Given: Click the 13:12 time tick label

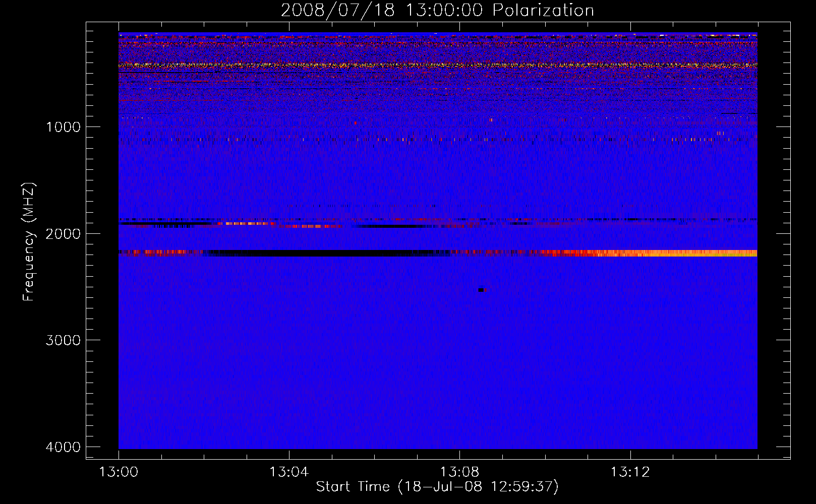Looking at the screenshot, I should pos(630,472).
